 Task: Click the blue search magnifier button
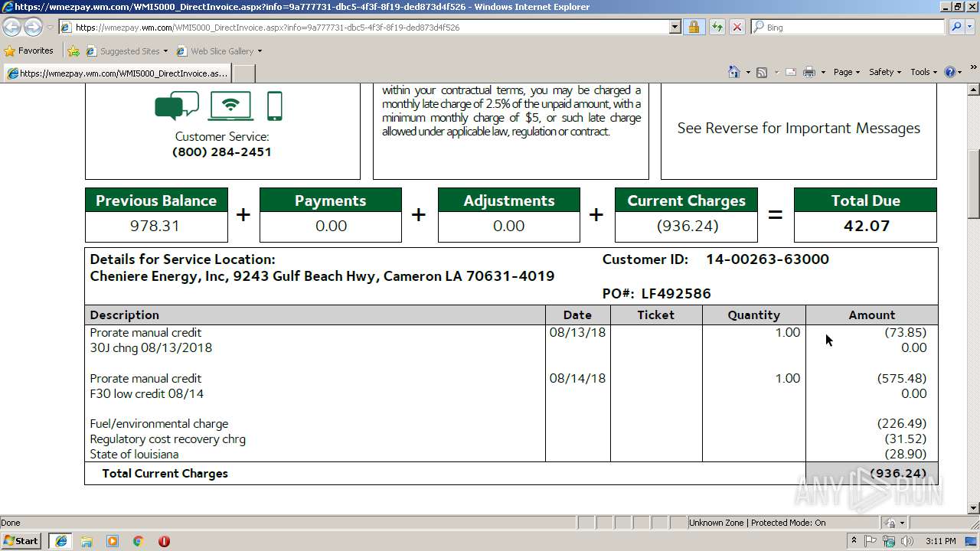click(x=955, y=27)
